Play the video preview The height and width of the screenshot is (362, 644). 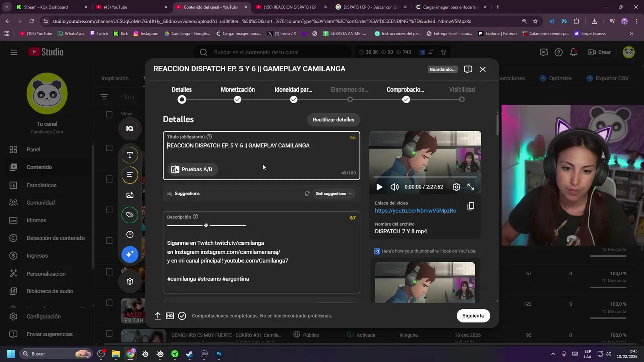click(x=379, y=187)
